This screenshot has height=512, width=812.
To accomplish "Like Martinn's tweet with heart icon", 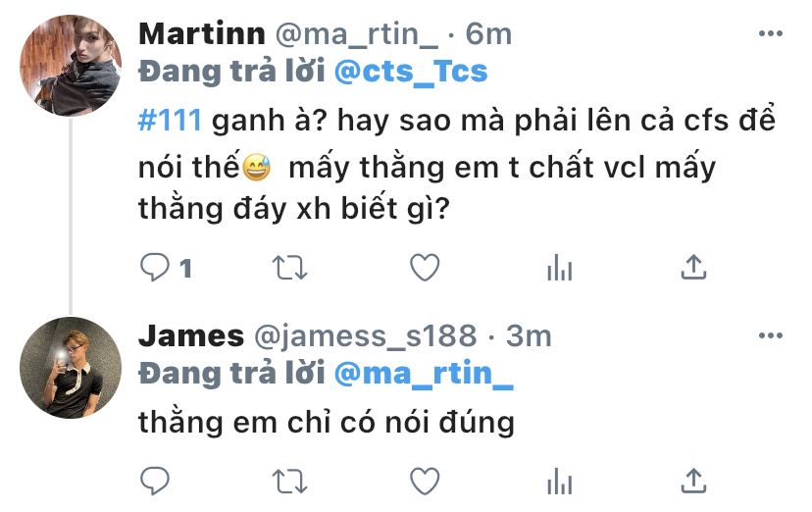I will [x=425, y=268].
